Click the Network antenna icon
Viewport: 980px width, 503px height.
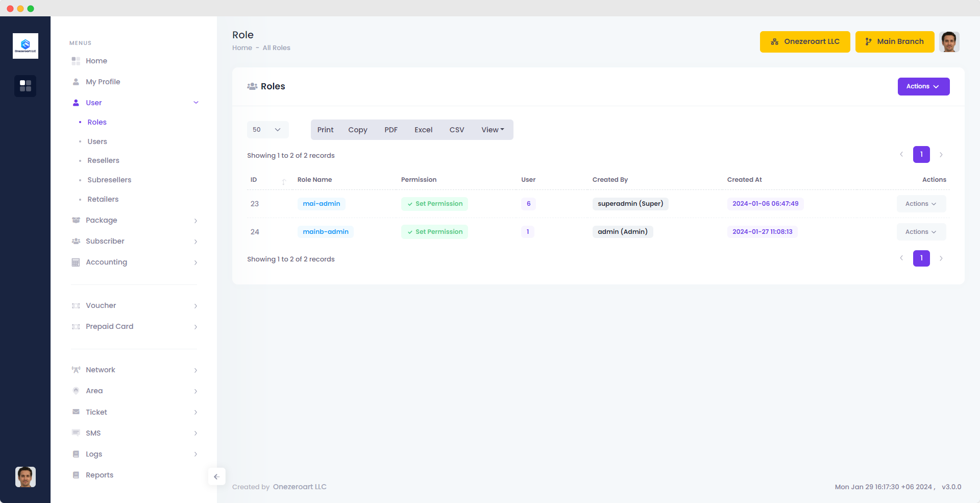pos(76,370)
